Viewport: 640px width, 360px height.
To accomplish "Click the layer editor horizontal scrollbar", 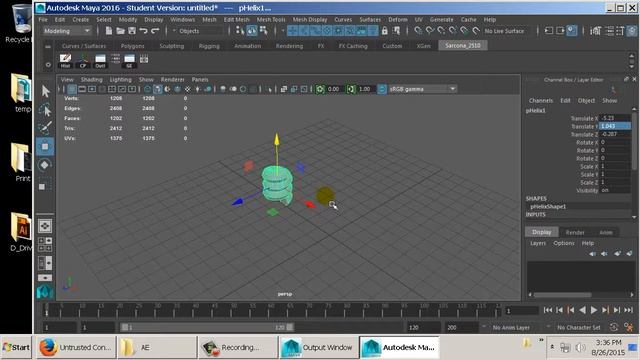I will point(562,294).
